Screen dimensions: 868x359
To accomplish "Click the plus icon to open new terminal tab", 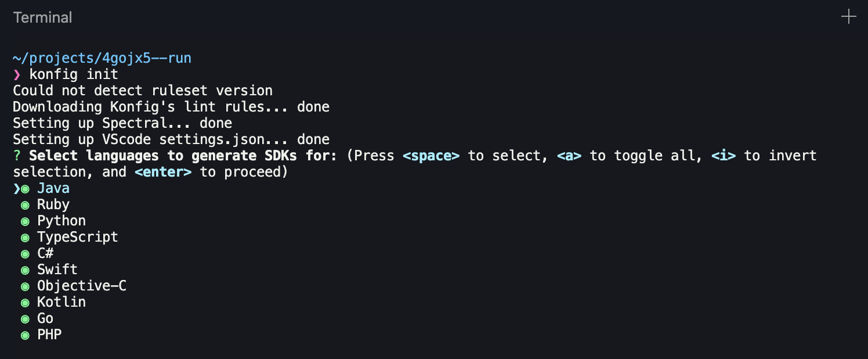I will pyautogui.click(x=848, y=17).
